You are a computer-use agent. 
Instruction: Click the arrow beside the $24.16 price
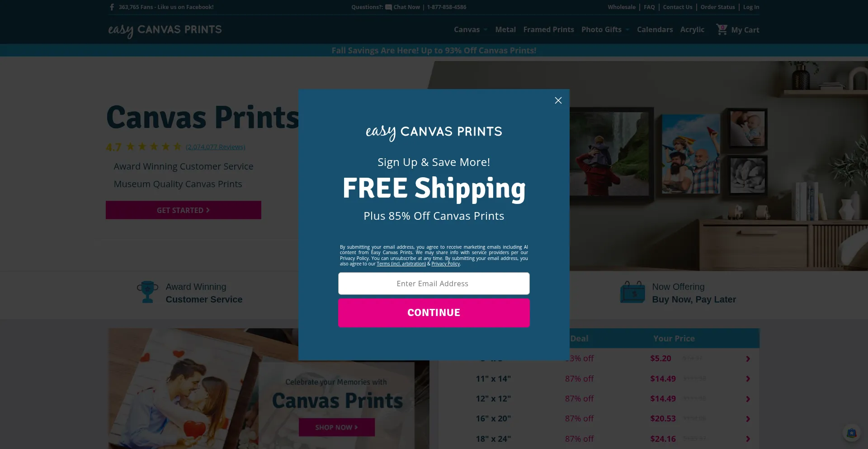point(748,439)
